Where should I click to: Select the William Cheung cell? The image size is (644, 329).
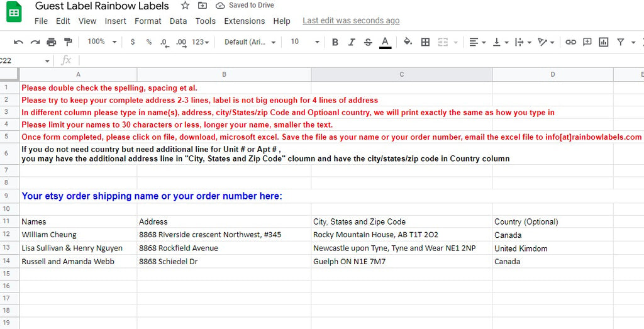78,235
